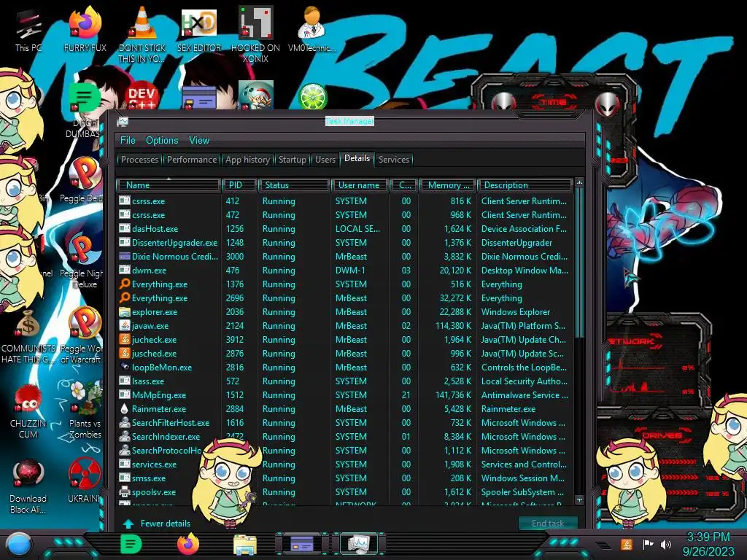Select the MsMpEng.exe process row
Viewport: 747px width, 560px height.
pos(345,394)
